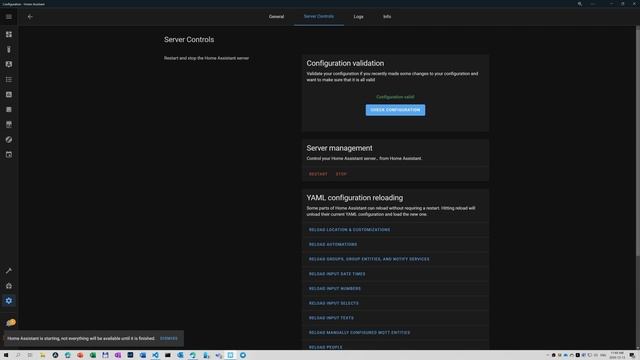This screenshot has width=640, height=360.
Task: Click the 'Configuration validation' card heading
Action: [345, 63]
